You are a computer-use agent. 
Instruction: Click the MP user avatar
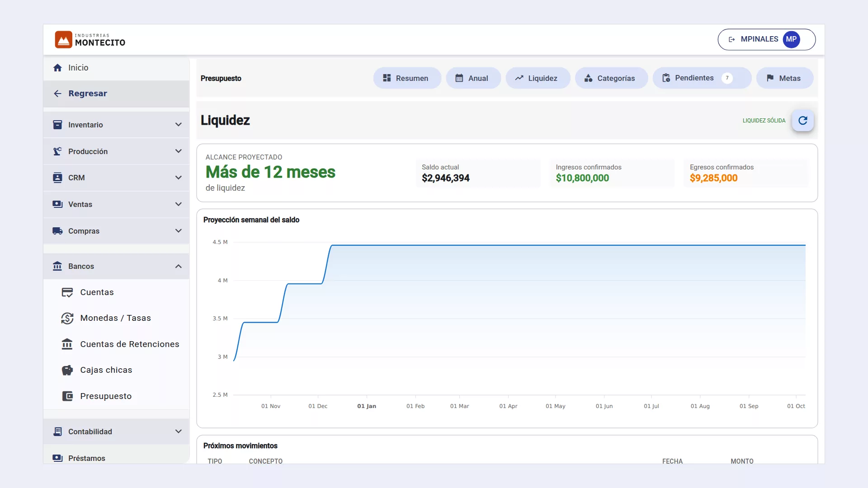791,39
